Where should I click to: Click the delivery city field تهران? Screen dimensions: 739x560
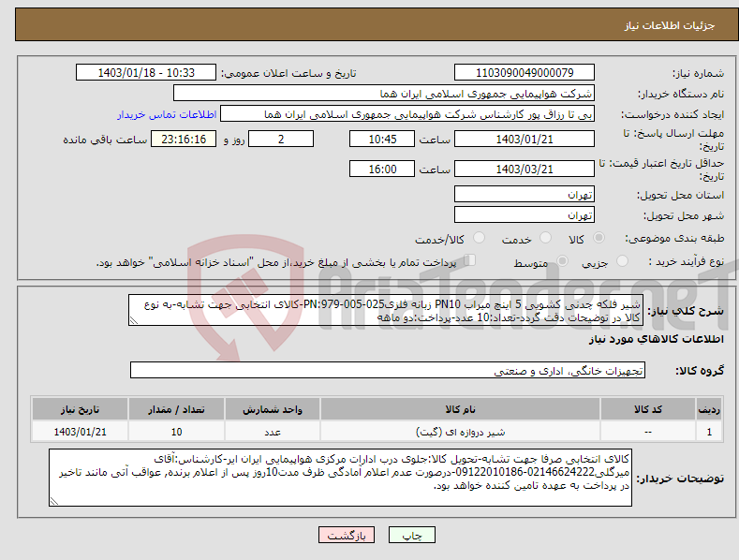pyautogui.click(x=525, y=215)
